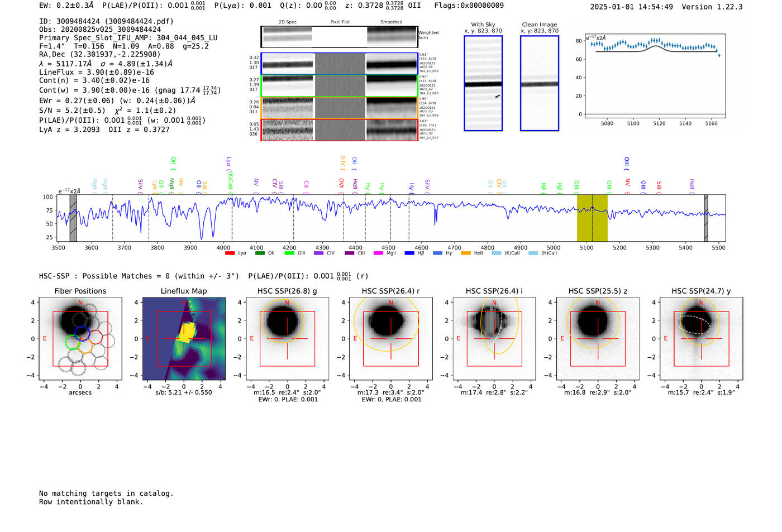Select the Fiber Positions plot
The height and width of the screenshot is (532, 782).
click(80, 339)
